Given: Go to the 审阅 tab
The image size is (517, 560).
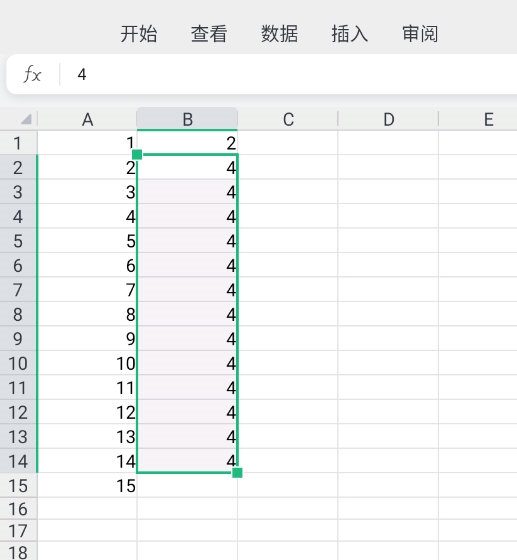Looking at the screenshot, I should point(420,34).
